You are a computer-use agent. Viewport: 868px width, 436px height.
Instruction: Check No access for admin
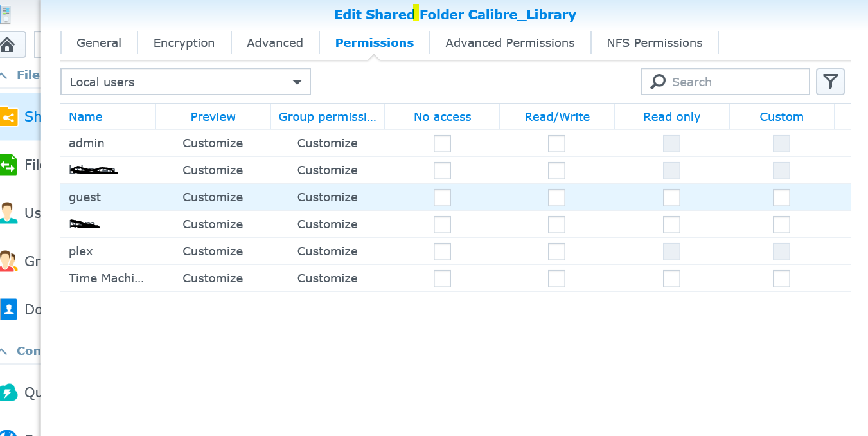pyautogui.click(x=442, y=143)
